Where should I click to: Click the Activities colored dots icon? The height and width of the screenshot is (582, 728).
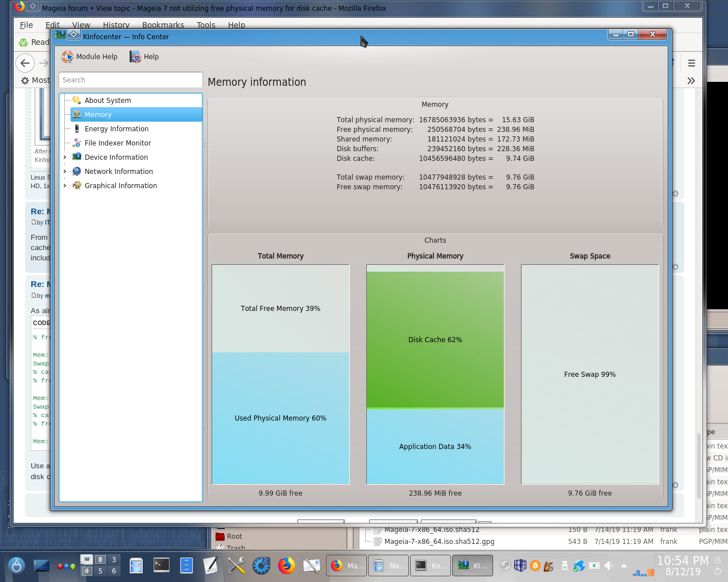pyautogui.click(x=67, y=566)
